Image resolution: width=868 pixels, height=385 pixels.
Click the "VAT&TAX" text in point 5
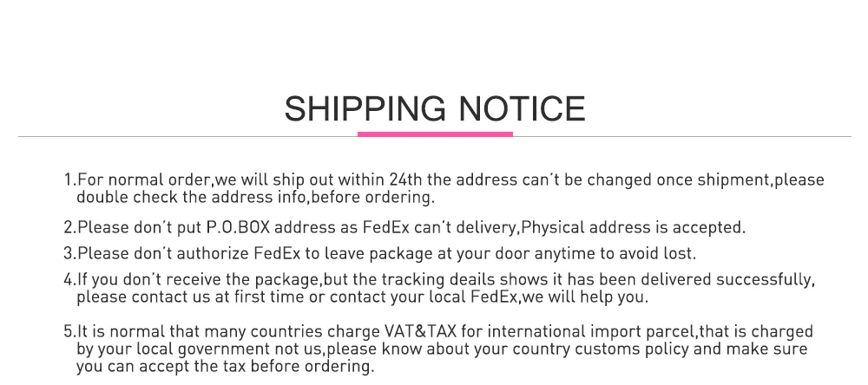pyautogui.click(x=419, y=332)
